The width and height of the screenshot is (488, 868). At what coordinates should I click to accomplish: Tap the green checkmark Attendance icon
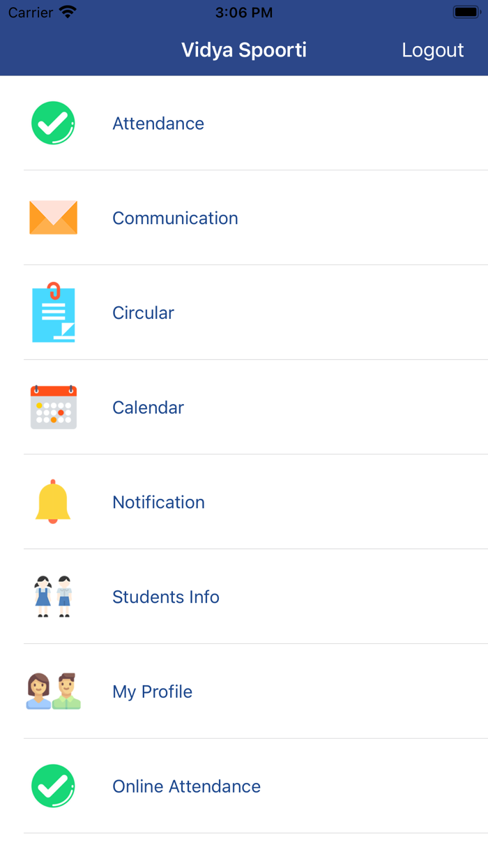click(53, 124)
